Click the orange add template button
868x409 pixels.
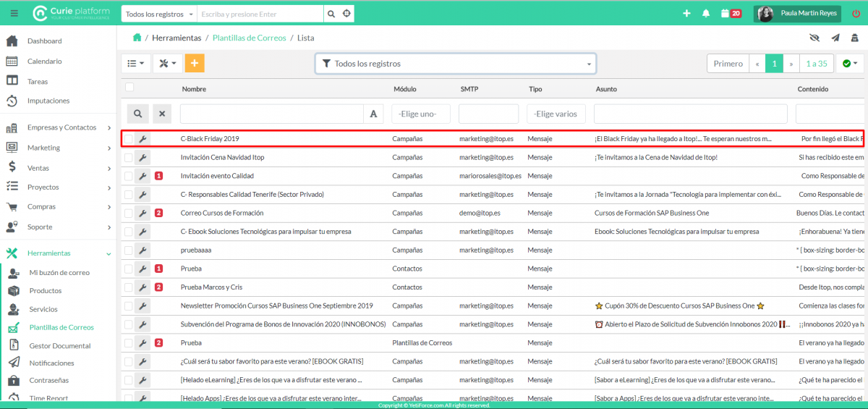pos(195,64)
